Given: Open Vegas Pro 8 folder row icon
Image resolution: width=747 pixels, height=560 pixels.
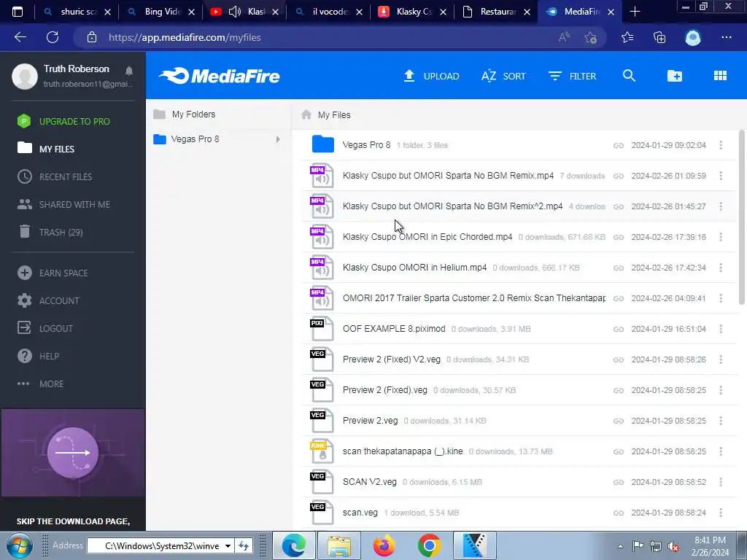Looking at the screenshot, I should [322, 144].
